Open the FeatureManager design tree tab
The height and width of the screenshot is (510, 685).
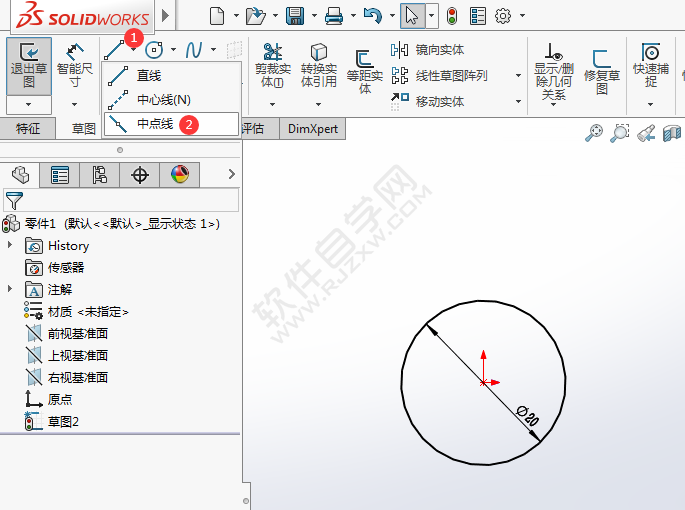coord(20,175)
